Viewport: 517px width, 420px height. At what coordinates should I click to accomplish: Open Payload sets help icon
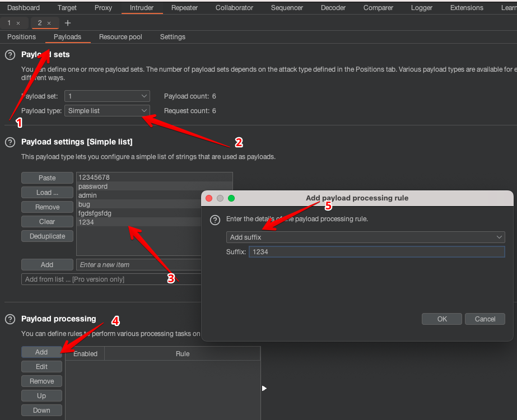coord(10,55)
